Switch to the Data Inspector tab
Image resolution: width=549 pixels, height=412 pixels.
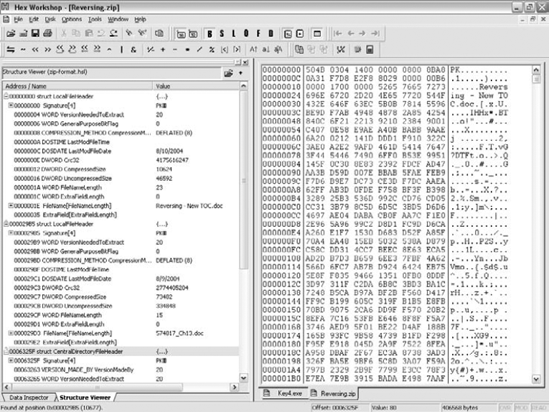click(29, 397)
